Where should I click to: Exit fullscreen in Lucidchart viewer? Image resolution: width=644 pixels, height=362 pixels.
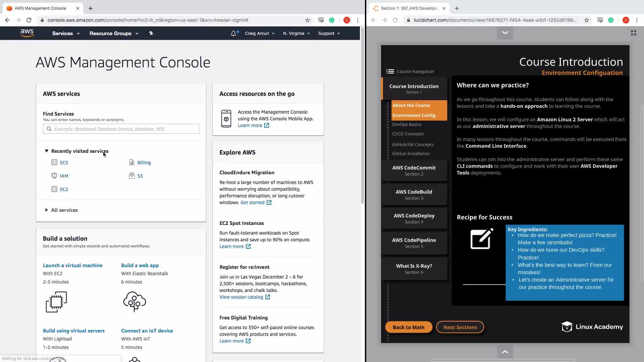(633, 33)
